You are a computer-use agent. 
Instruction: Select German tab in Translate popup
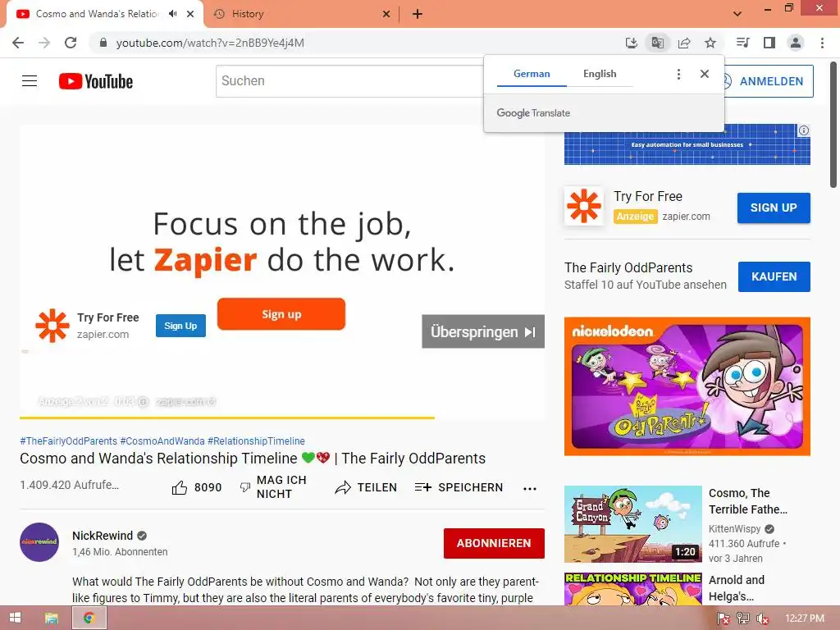[x=532, y=74]
